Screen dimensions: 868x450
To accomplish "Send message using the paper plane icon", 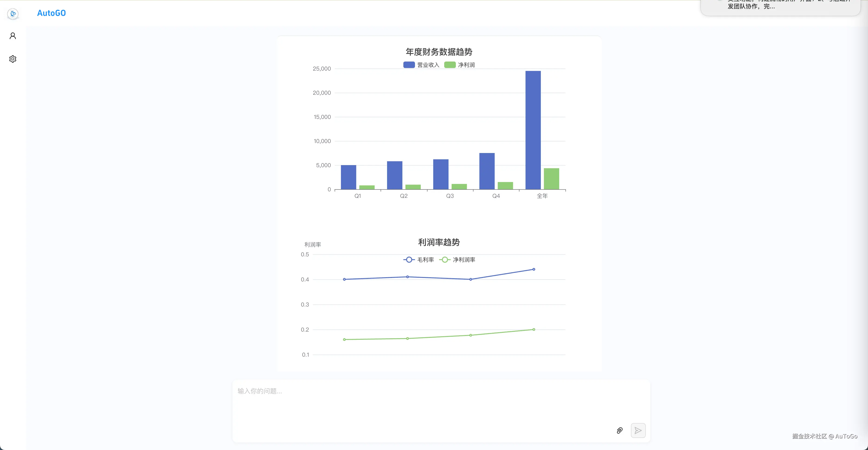I will coord(638,430).
